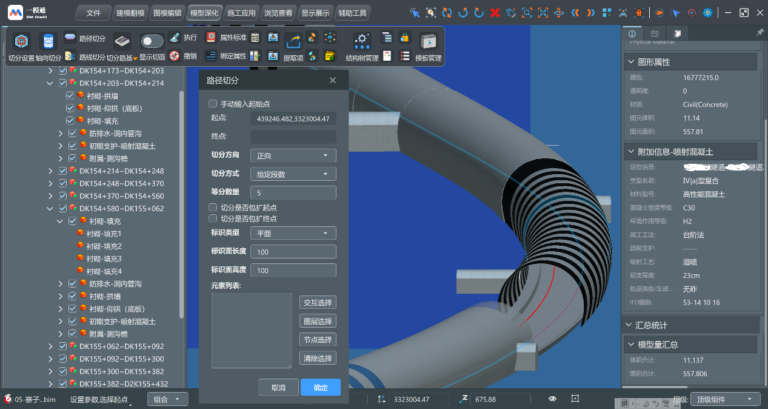Open the 切分方向 dropdown

point(293,155)
